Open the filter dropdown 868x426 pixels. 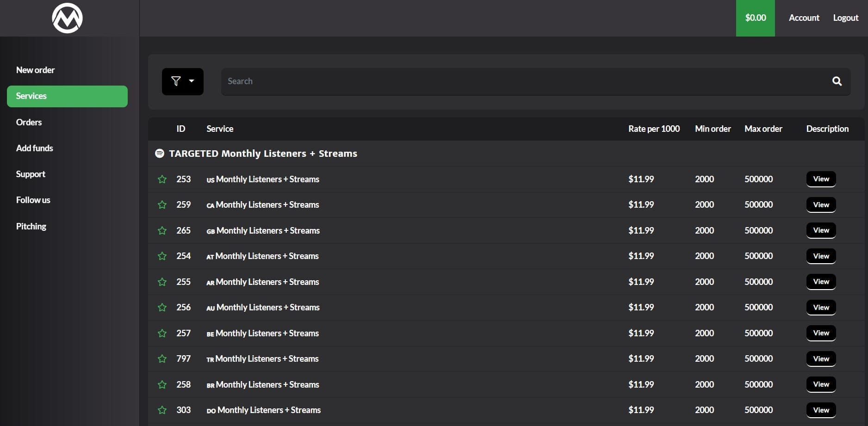click(182, 81)
